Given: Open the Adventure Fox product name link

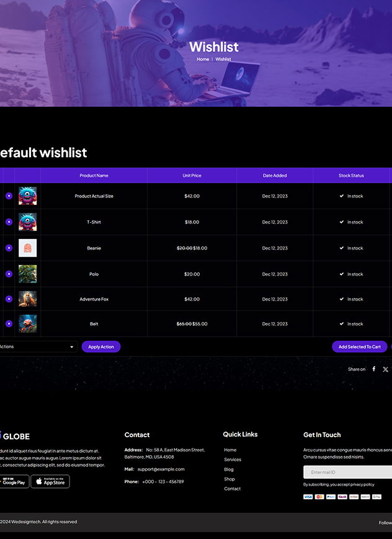Looking at the screenshot, I should (x=94, y=299).
